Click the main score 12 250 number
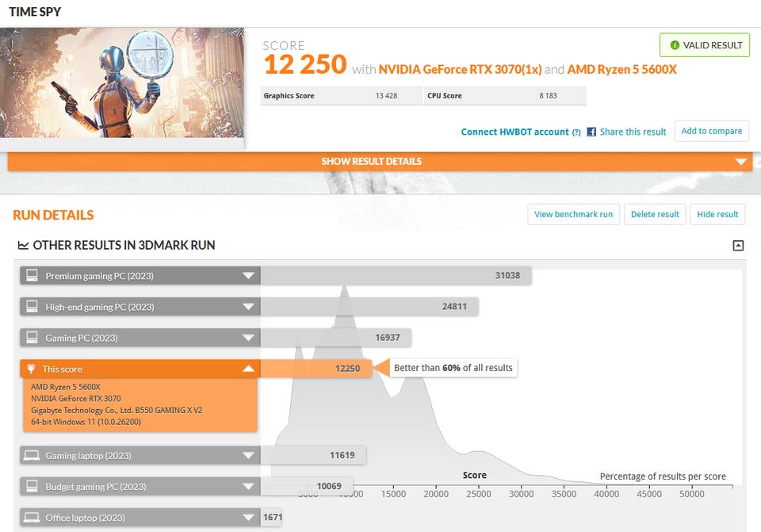761x532 pixels. 305,65
